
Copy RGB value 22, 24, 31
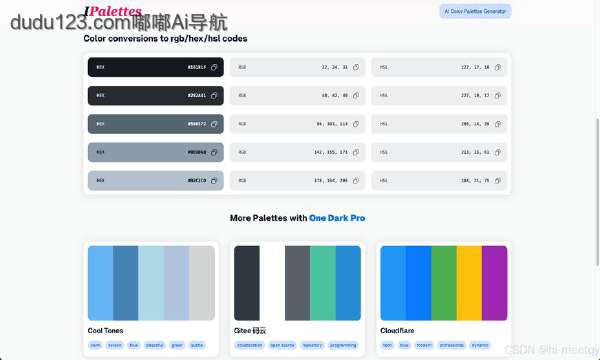coord(356,67)
